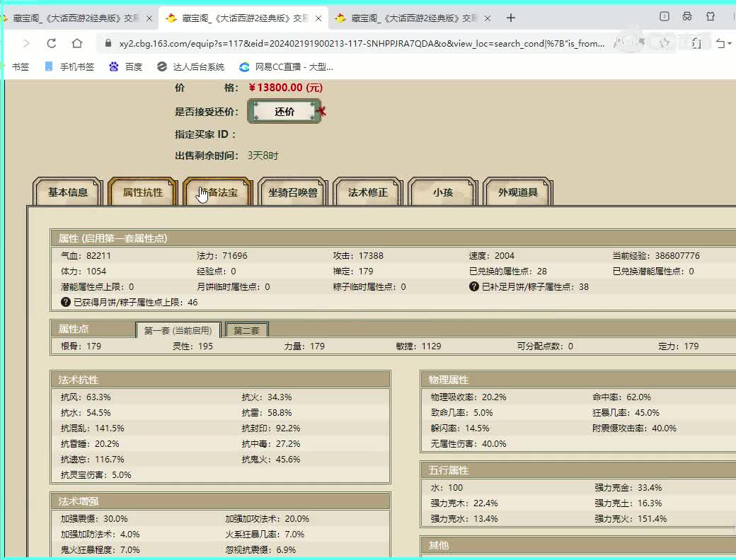The image size is (736, 560).
Task: Open the 装备法宝 tab
Action: click(218, 192)
